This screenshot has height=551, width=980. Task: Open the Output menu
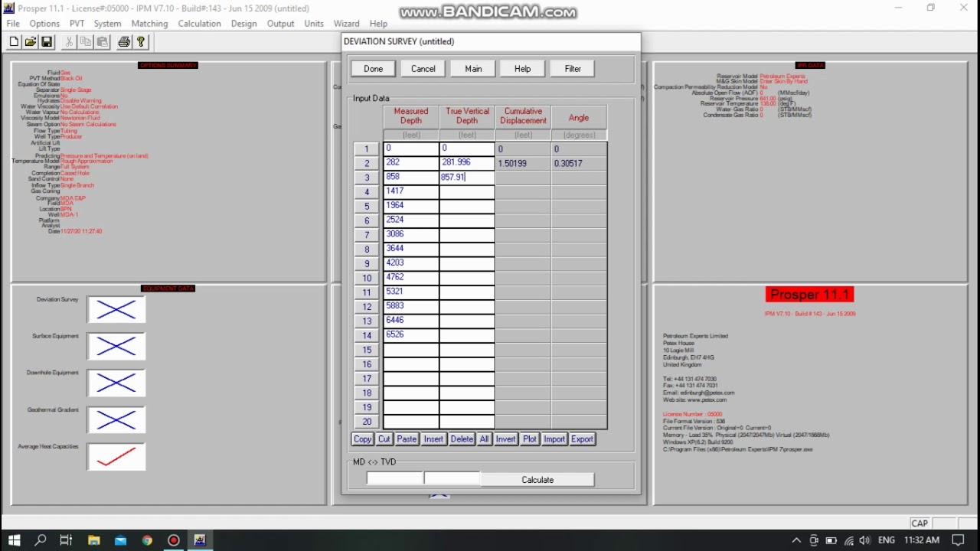click(x=280, y=24)
